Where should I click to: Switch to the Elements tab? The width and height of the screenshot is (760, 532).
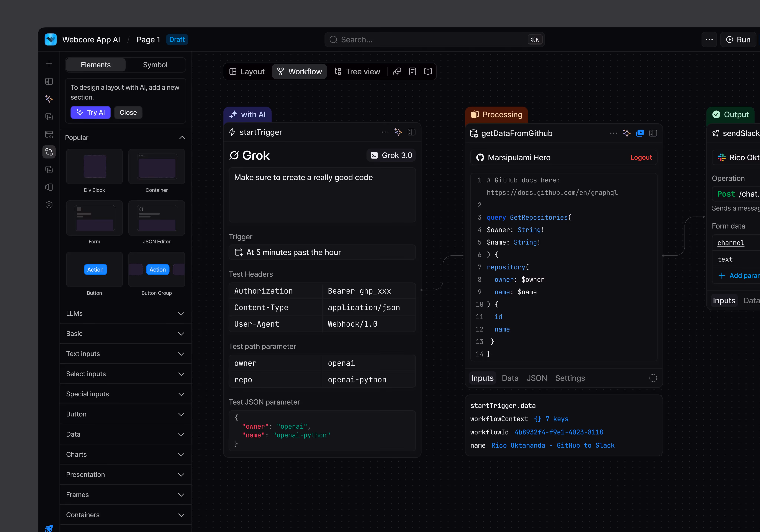pyautogui.click(x=96, y=65)
